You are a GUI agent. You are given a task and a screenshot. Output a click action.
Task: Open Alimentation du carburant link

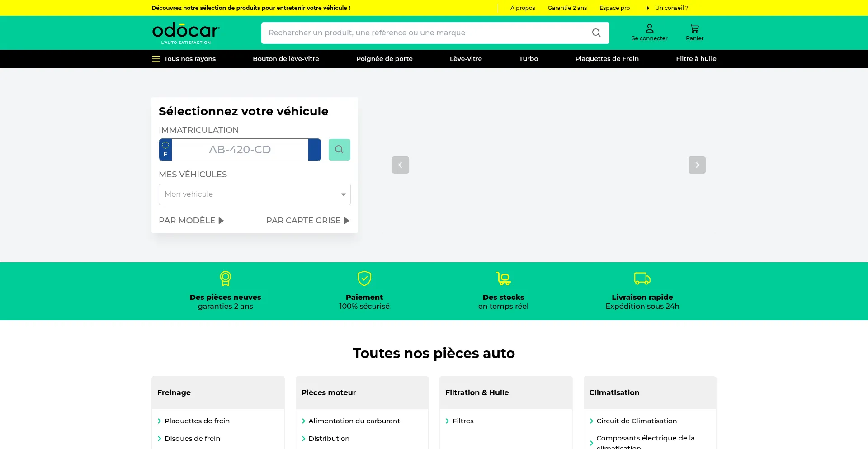354,421
